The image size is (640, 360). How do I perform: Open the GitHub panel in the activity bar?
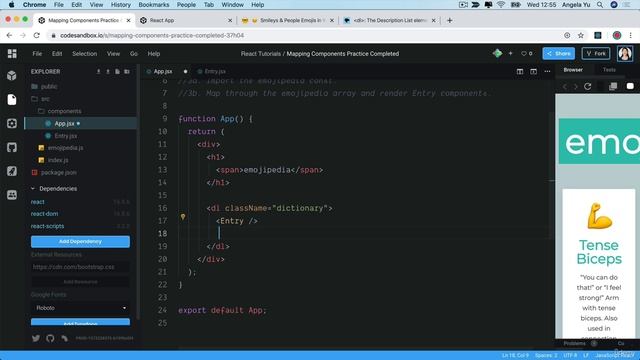point(12,147)
